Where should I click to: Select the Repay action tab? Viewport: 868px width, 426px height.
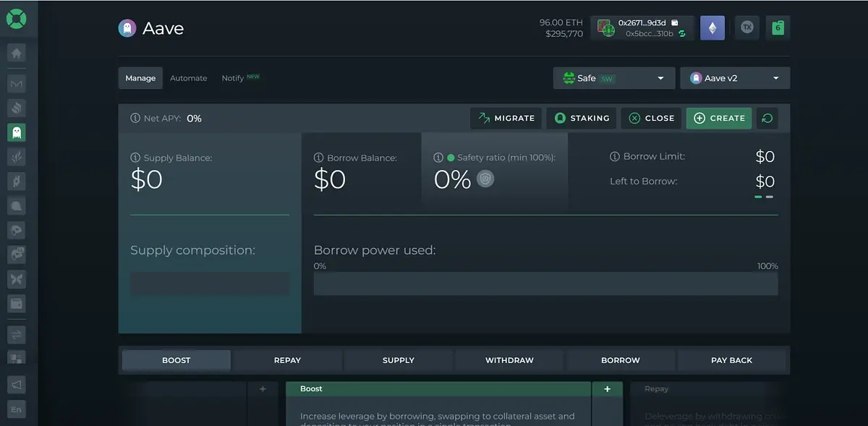[287, 360]
